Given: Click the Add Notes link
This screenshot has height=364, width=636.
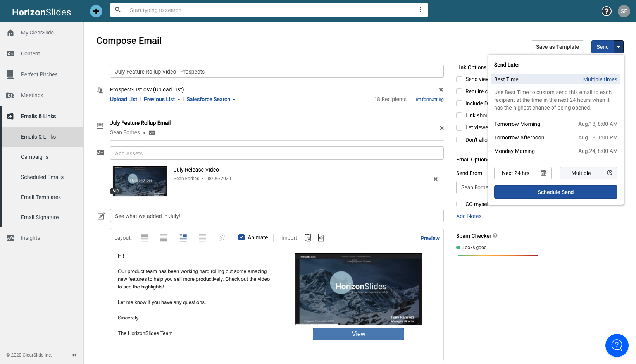Looking at the screenshot, I should click(469, 216).
